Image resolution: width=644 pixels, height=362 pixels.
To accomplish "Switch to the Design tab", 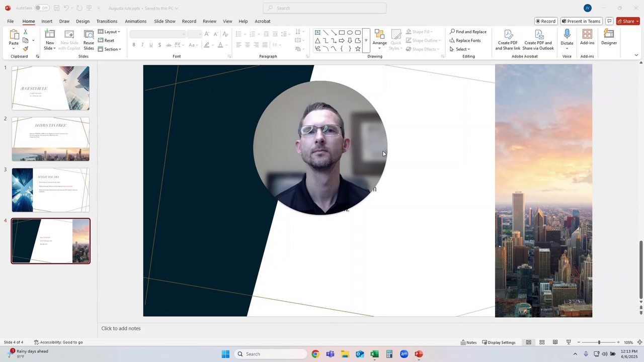I will coord(83,21).
